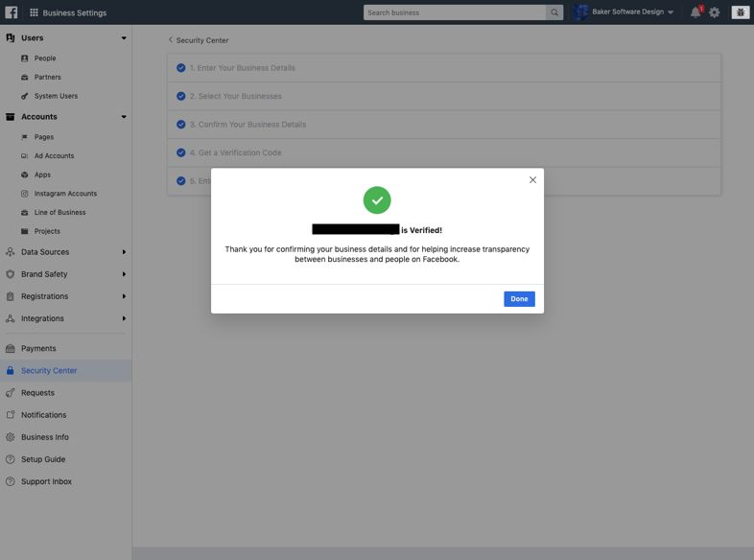Open Ad Accounts in the sidebar
The width and height of the screenshot is (754, 560).
(54, 155)
